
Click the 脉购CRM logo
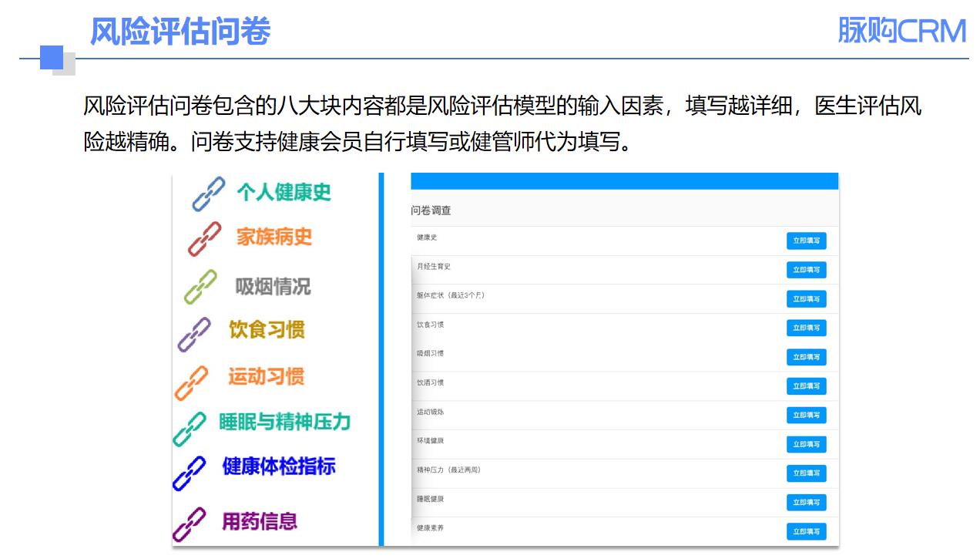(901, 32)
